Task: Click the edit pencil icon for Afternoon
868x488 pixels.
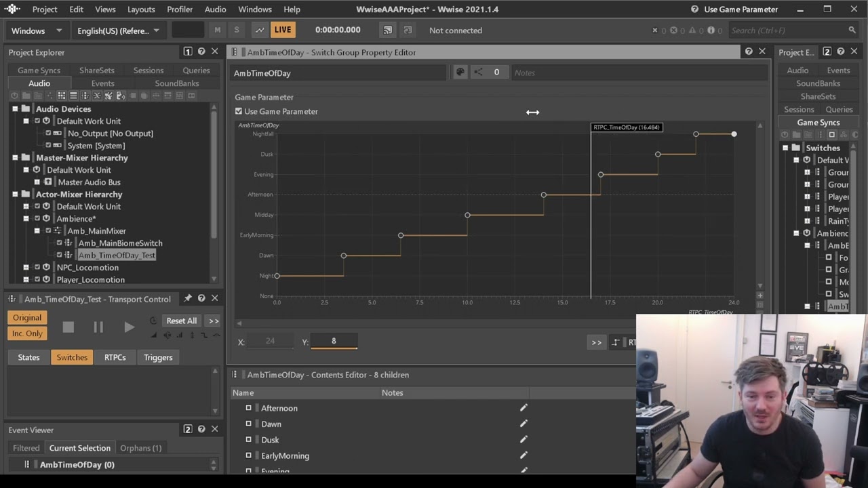Action: pos(524,408)
